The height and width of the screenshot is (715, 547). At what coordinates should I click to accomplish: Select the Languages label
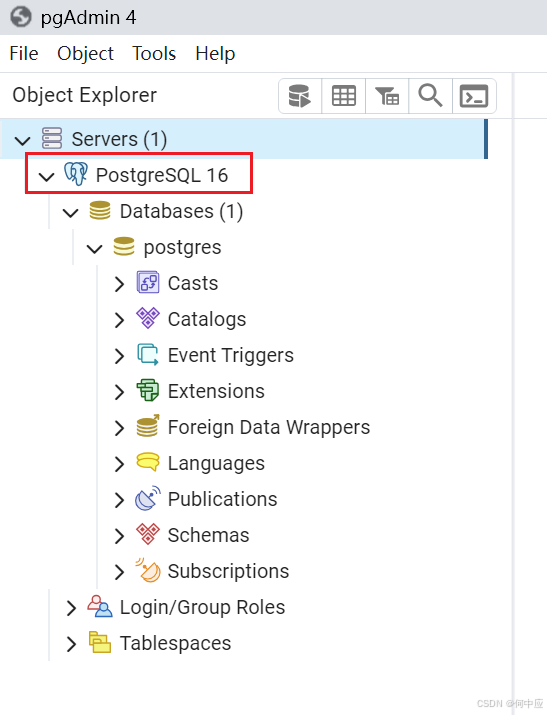coord(216,463)
